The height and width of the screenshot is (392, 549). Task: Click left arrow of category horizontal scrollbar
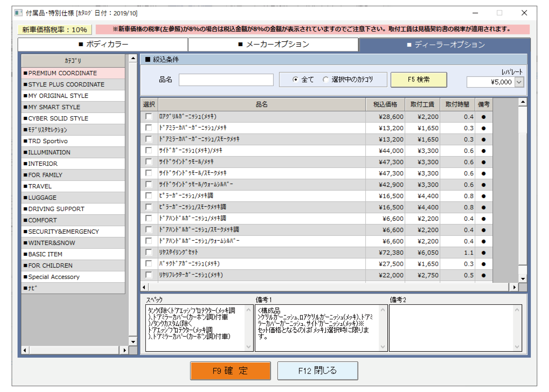pyautogui.click(x=25, y=350)
